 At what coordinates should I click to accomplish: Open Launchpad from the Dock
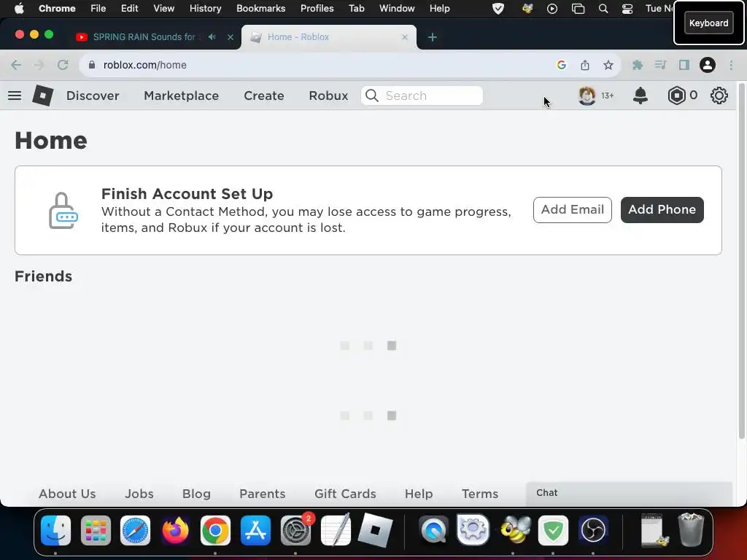pos(96,530)
